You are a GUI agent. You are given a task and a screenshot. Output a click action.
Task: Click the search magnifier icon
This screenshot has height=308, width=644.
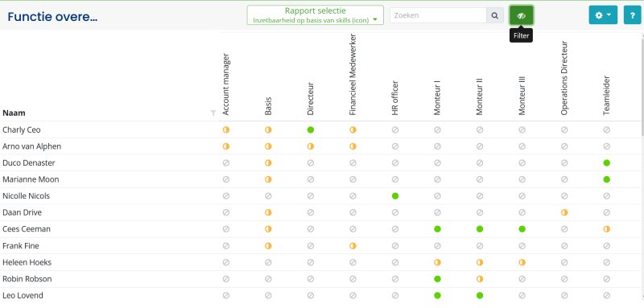pyautogui.click(x=495, y=15)
